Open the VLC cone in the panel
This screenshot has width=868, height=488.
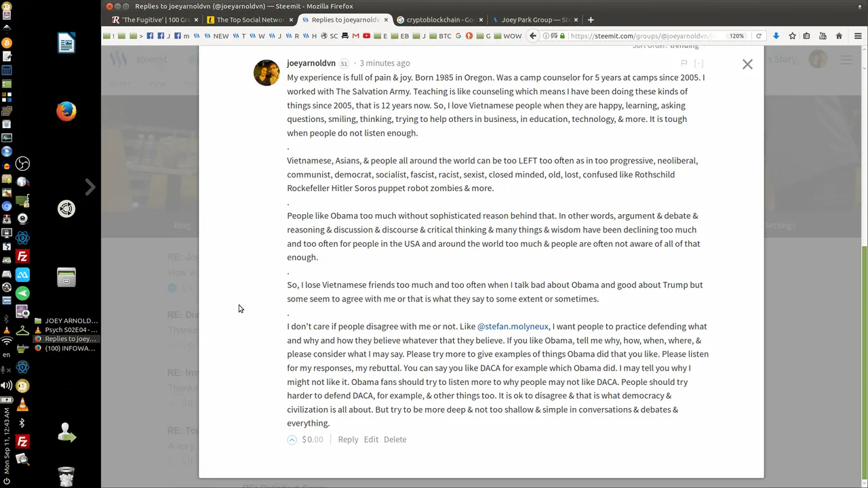point(22,405)
